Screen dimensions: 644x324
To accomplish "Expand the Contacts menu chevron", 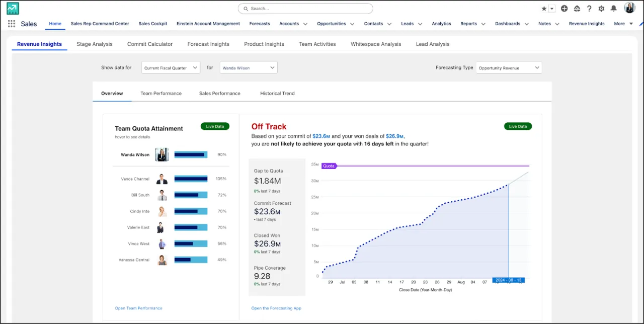I will pyautogui.click(x=388, y=24).
